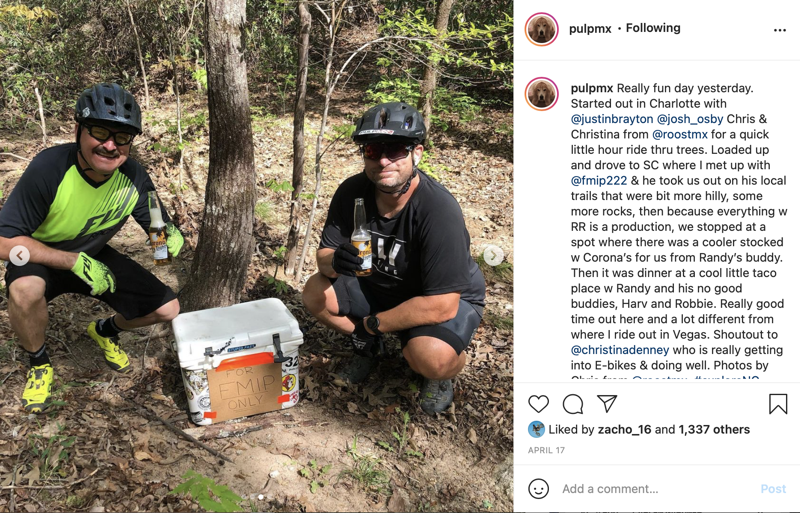Screen dimensions: 800x513
Task: Open the @christinadenney mention link
Action: click(x=620, y=350)
